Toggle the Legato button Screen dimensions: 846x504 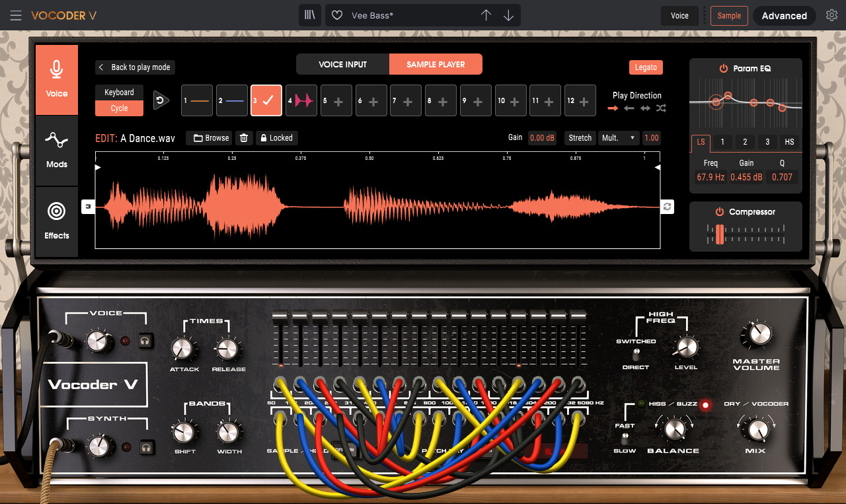[x=646, y=67]
